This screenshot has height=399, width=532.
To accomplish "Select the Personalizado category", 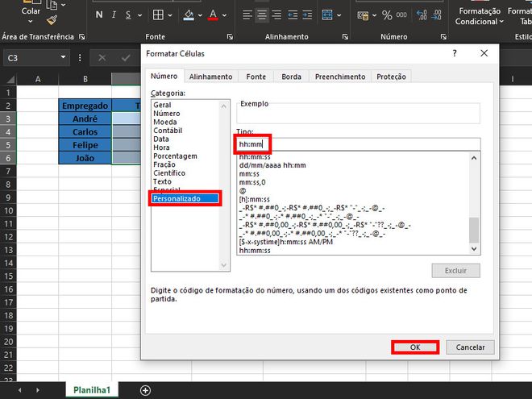I will click(x=185, y=199).
